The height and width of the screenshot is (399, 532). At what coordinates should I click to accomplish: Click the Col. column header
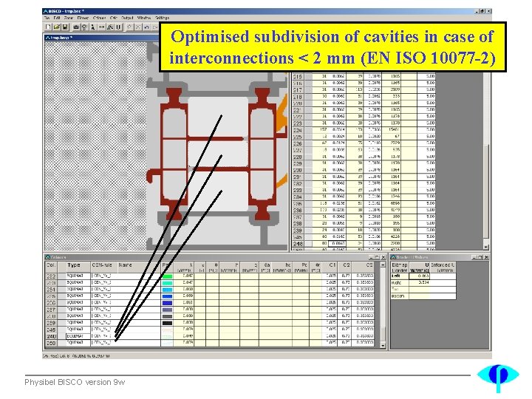tap(51, 265)
